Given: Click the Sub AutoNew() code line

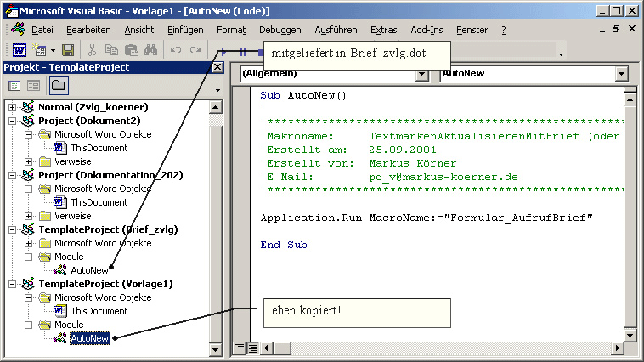Looking at the screenshot, I should (x=303, y=95).
